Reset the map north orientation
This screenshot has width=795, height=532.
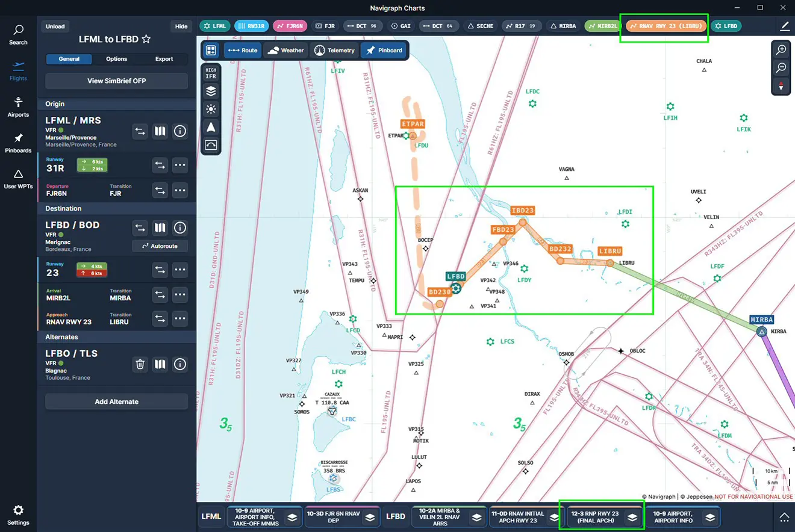[781, 85]
